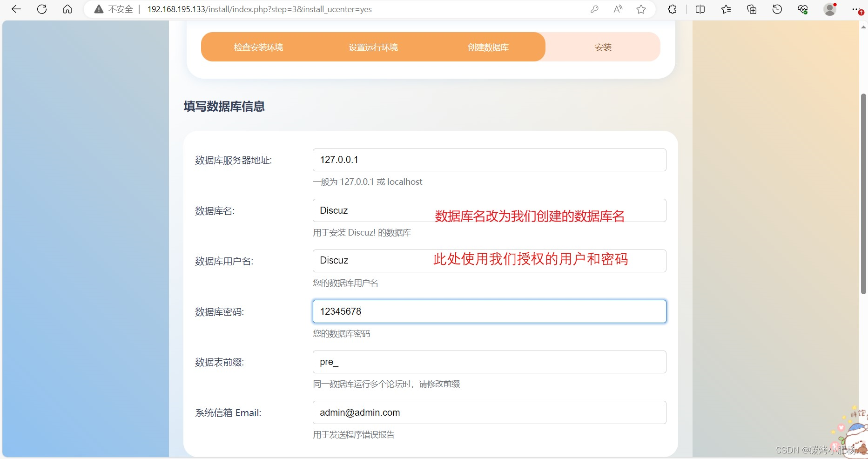The width and height of the screenshot is (868, 459).
Task: Click the 填写数据库信息 heading
Action: tap(224, 107)
